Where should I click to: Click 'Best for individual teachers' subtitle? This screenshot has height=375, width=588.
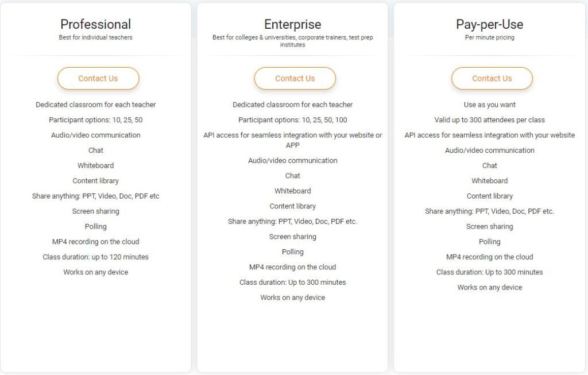(x=96, y=37)
